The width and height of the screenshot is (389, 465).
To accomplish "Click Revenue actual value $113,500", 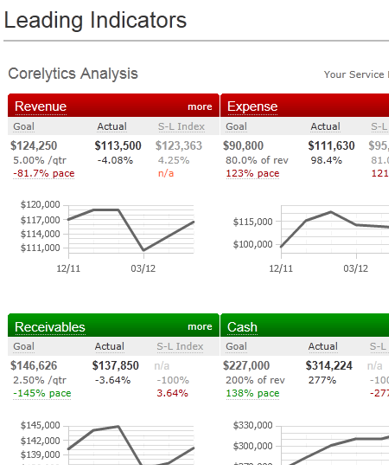I will click(118, 146).
